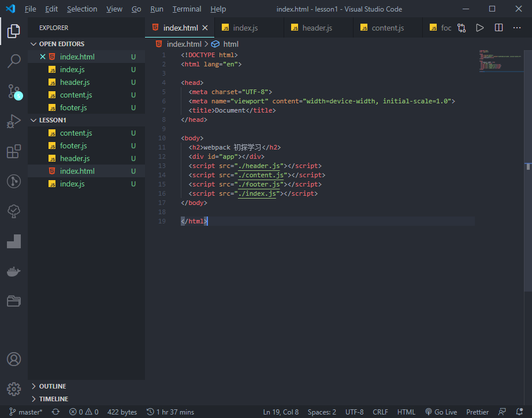Open Source Control view with badge
This screenshot has height=418, width=532.
(14, 92)
